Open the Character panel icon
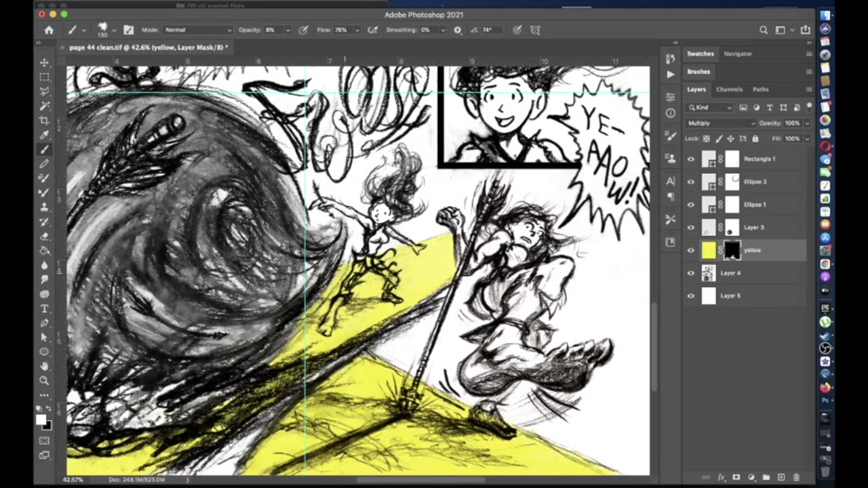This screenshot has width=868, height=488. tap(671, 181)
